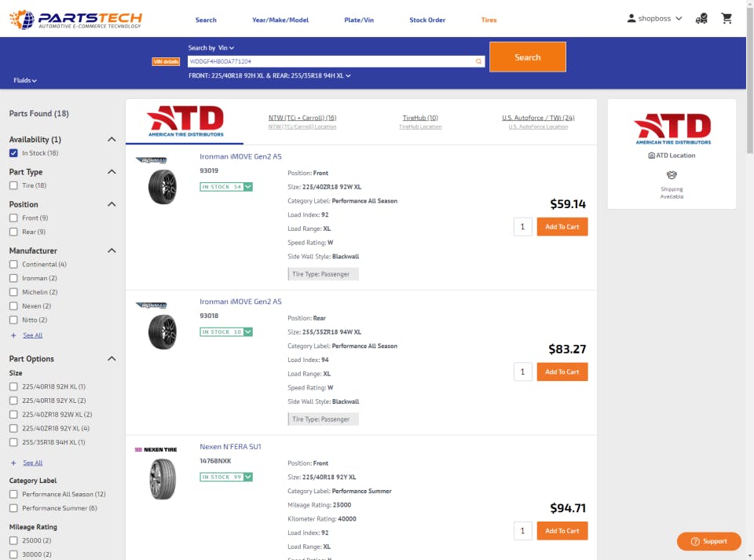
Task: Click See All under Manufacturer
Action: pos(33,335)
